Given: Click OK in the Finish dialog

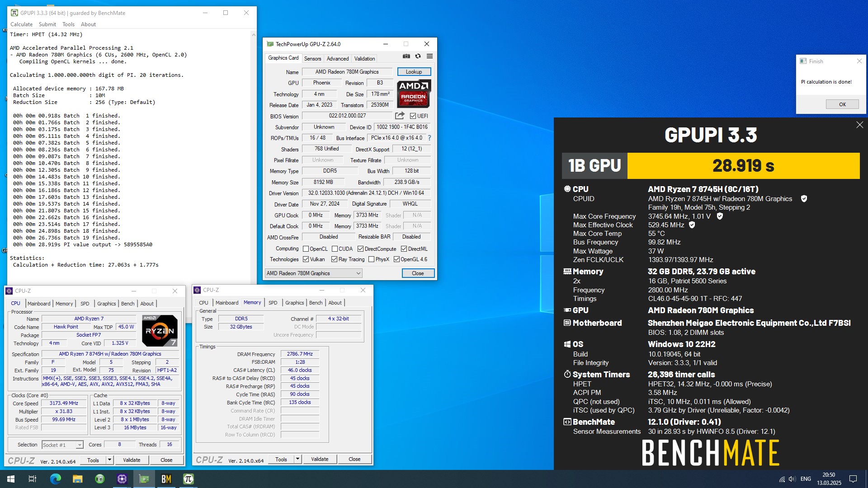Looking at the screenshot, I should click(842, 104).
